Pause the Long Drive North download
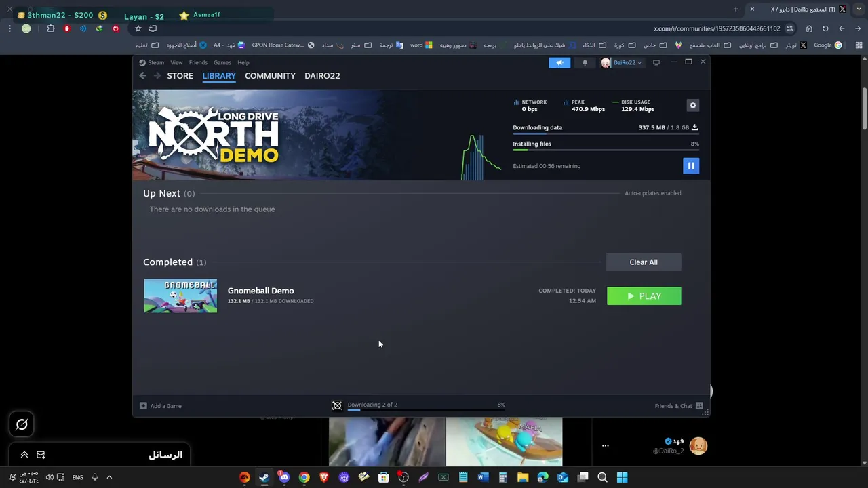This screenshot has height=488, width=868. pyautogui.click(x=691, y=165)
